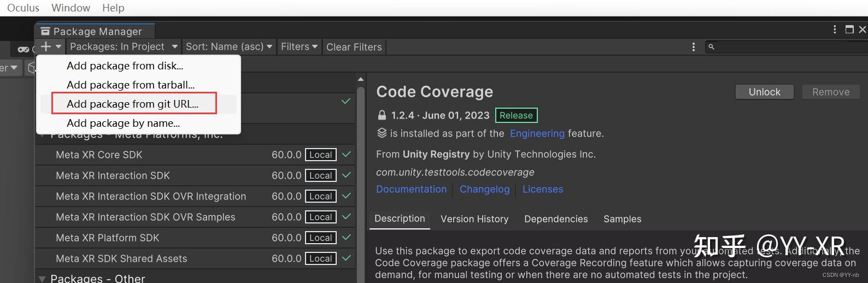Screen dimensions: 868x283
Task: Click the magnifier icon in search field
Action: click(711, 47)
